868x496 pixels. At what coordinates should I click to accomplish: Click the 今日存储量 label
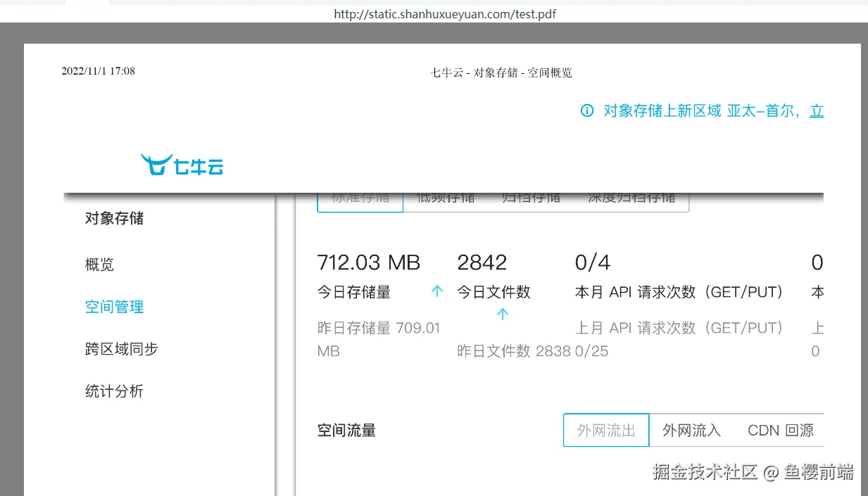(x=354, y=292)
